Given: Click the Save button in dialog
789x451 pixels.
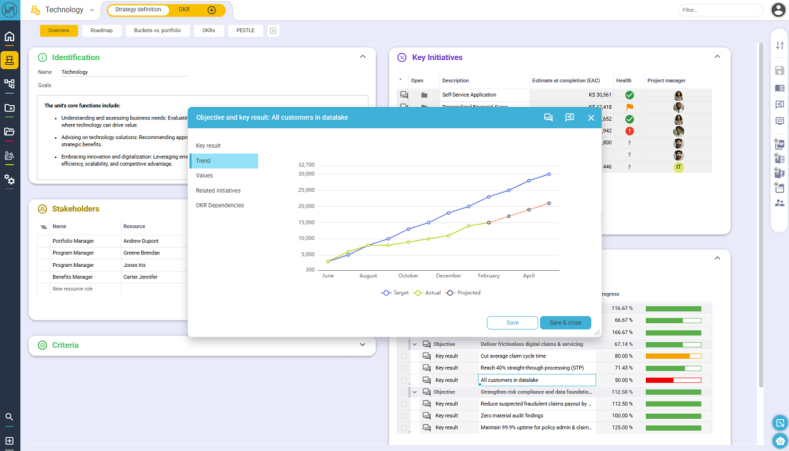Looking at the screenshot, I should (512, 322).
